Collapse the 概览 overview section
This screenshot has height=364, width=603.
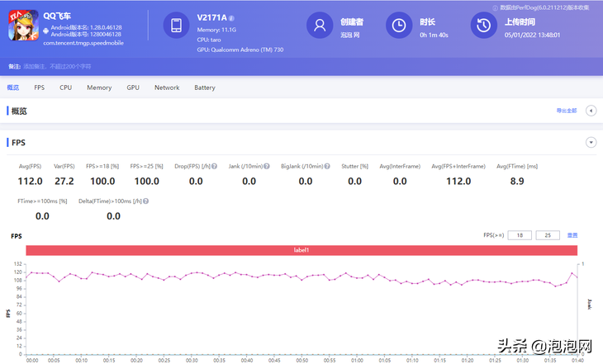tap(591, 111)
